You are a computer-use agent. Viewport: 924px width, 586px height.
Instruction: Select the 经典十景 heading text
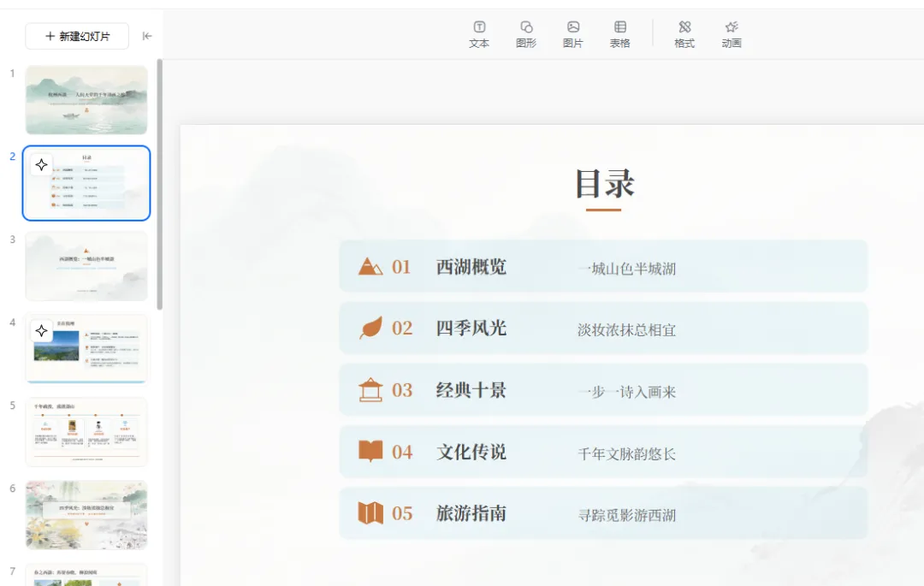[471, 390]
